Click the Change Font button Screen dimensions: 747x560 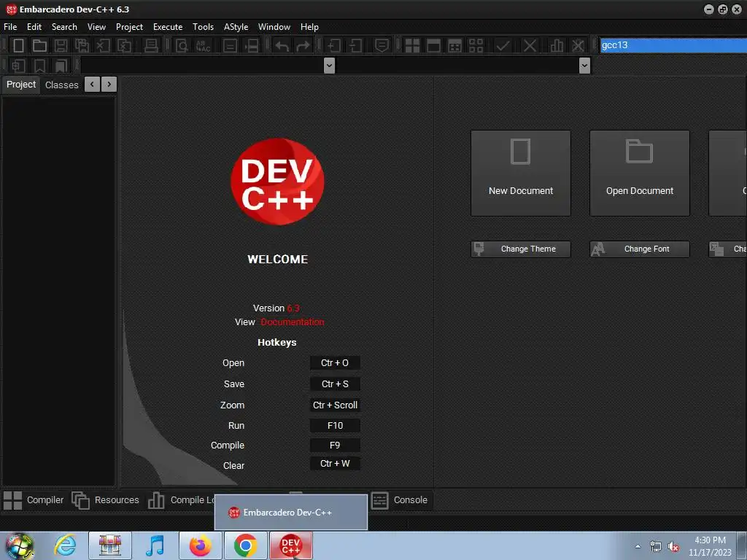(x=639, y=249)
